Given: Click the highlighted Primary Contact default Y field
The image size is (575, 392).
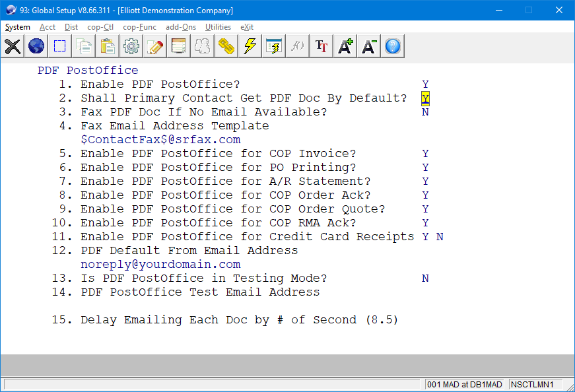Looking at the screenshot, I should pos(426,98).
